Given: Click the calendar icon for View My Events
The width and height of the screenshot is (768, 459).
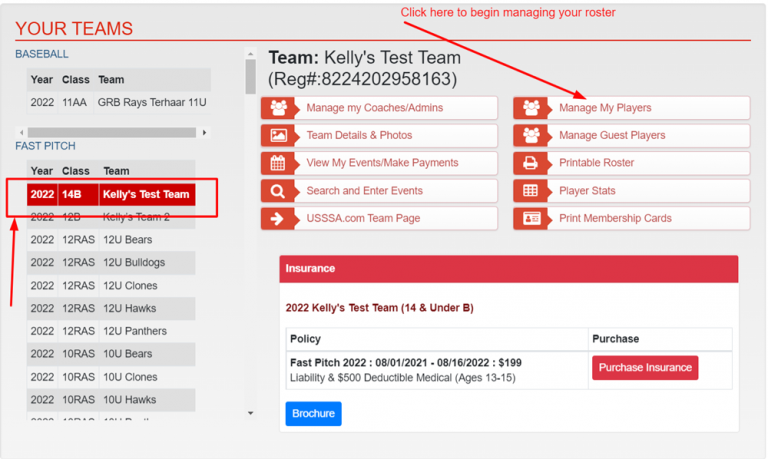Looking at the screenshot, I should [278, 163].
